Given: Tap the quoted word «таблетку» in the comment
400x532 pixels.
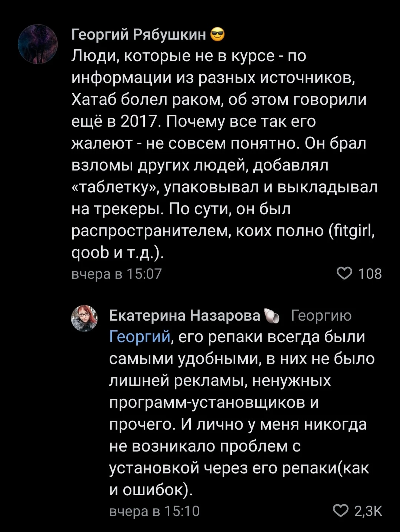Looking at the screenshot, I should point(114,188).
